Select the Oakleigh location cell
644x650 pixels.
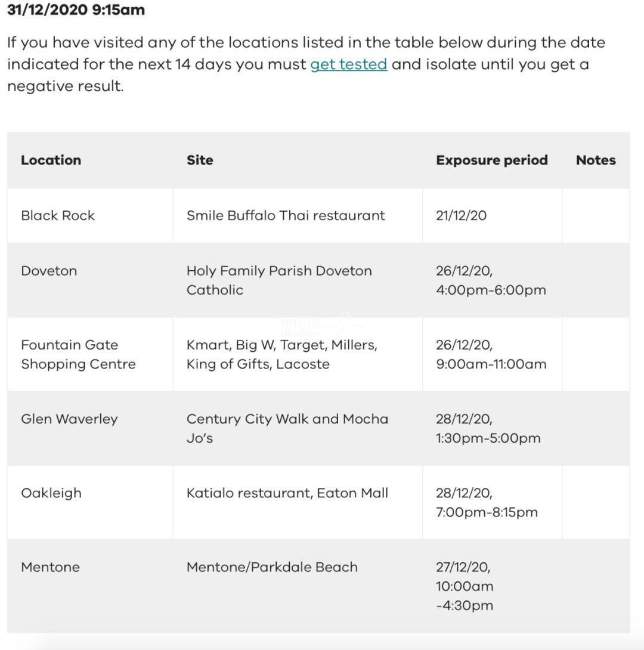pos(51,493)
